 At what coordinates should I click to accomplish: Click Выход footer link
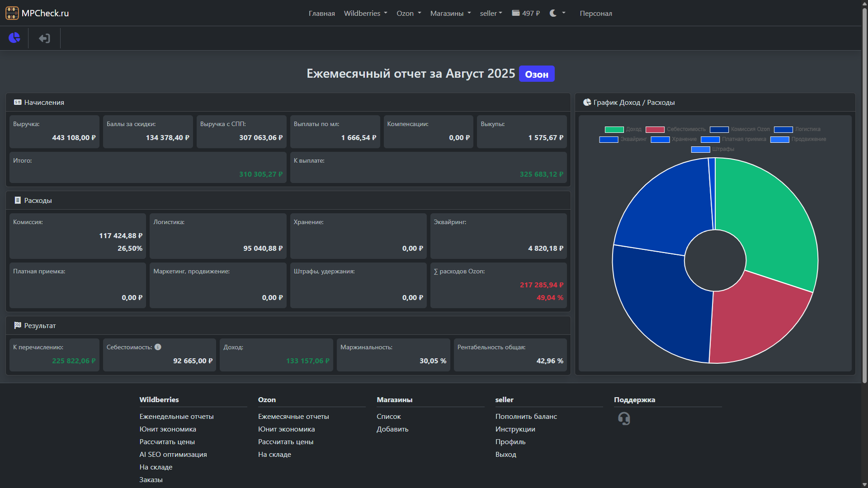(505, 454)
